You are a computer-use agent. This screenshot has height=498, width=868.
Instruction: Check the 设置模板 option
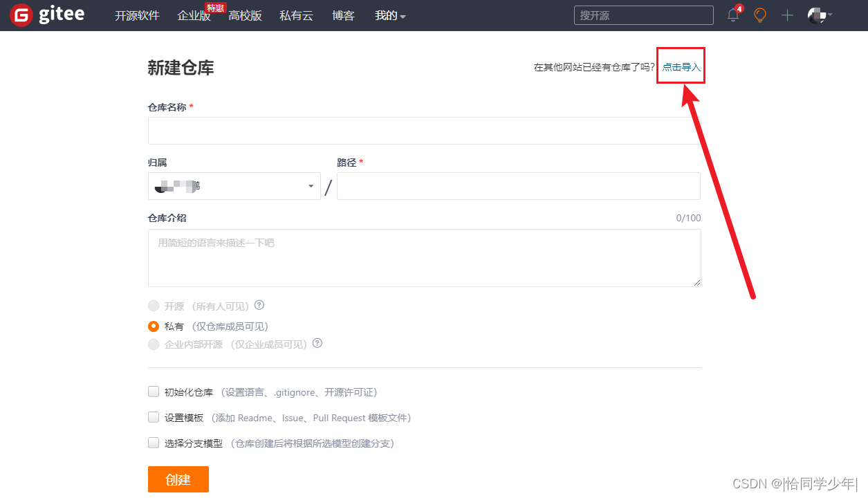pos(153,416)
